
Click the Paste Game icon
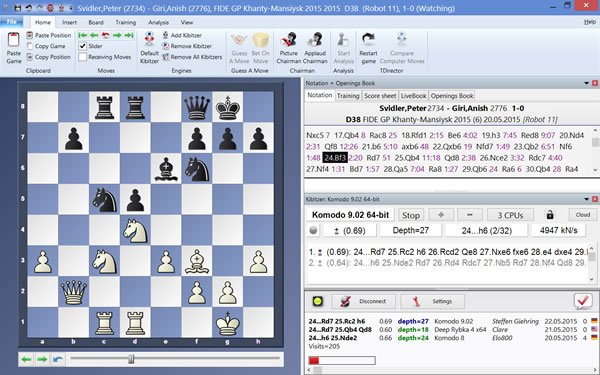[x=14, y=41]
